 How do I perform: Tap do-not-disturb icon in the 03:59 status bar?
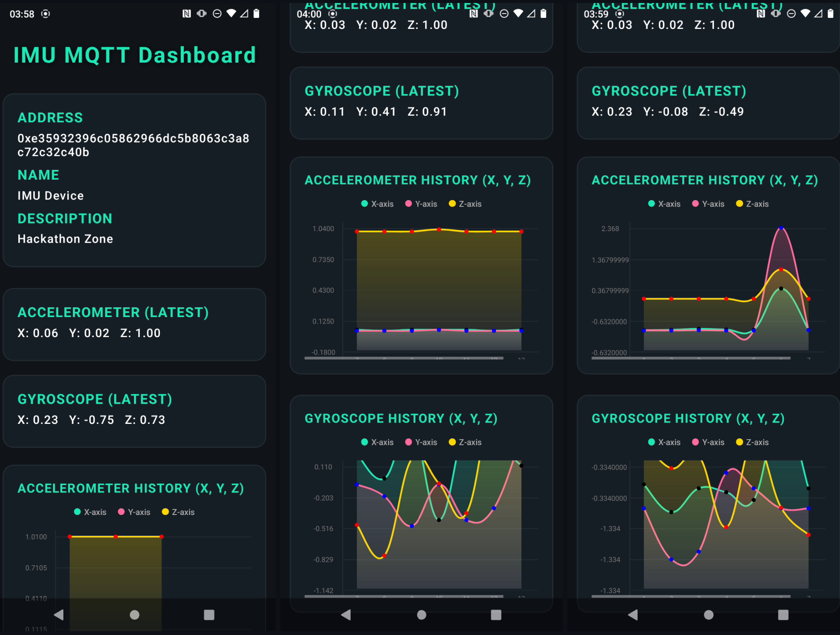click(x=791, y=14)
